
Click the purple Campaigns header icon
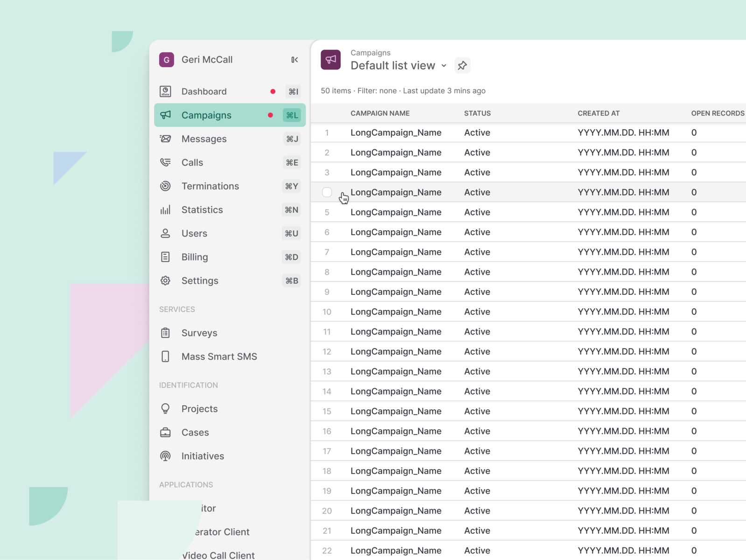(331, 60)
